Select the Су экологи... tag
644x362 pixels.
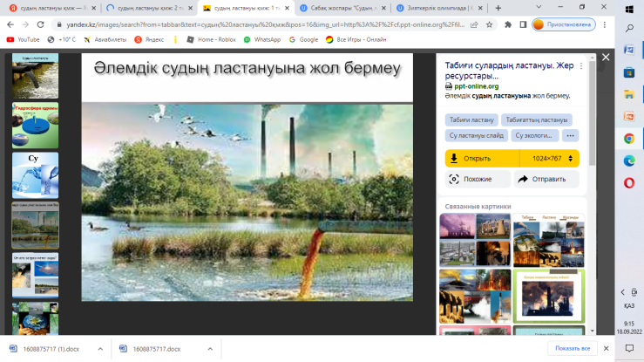click(x=534, y=135)
